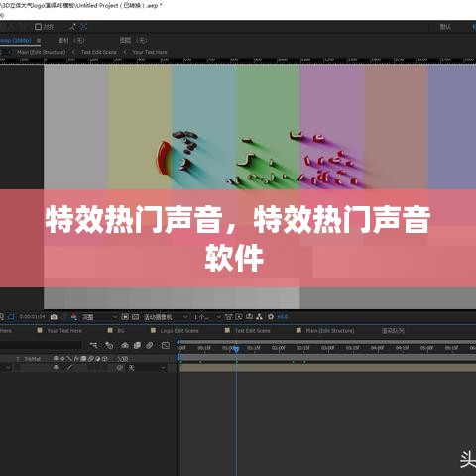Click the +0.0 exposure value
Image resolution: width=476 pixels, height=476 pixels.
coord(282,317)
